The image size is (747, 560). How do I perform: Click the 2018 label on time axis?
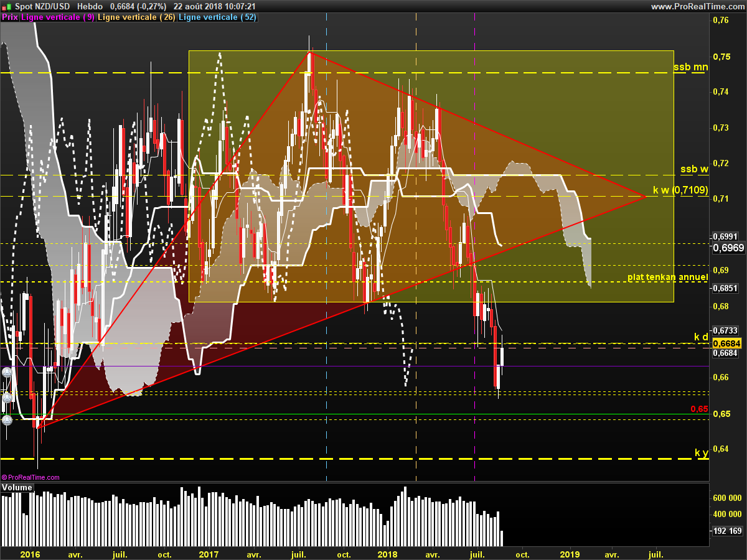click(387, 554)
